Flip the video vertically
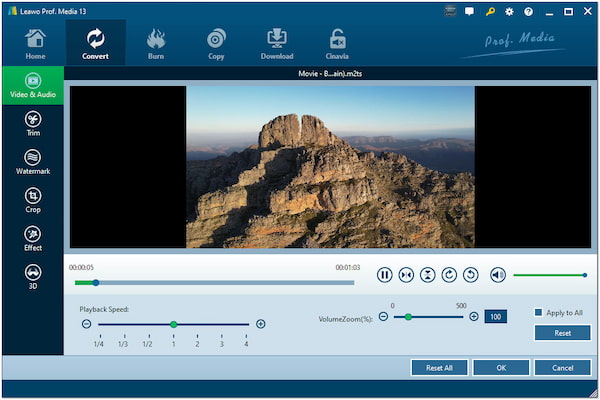 [x=428, y=275]
